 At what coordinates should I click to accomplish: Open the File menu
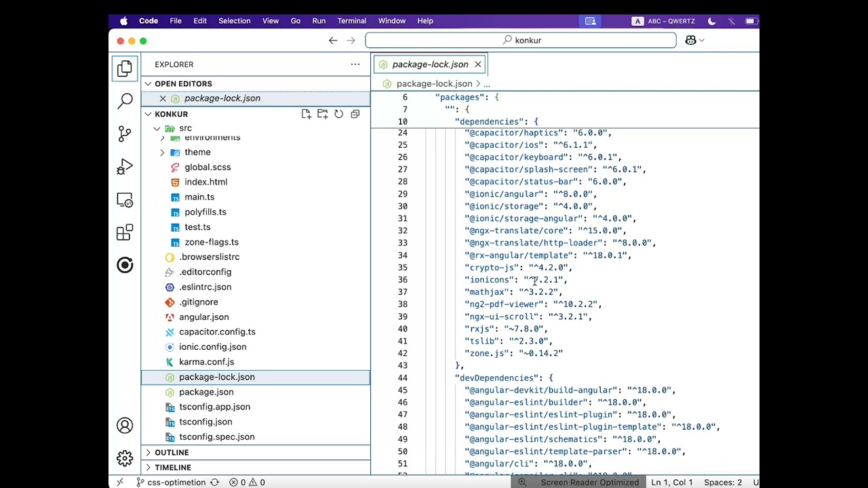[176, 21]
